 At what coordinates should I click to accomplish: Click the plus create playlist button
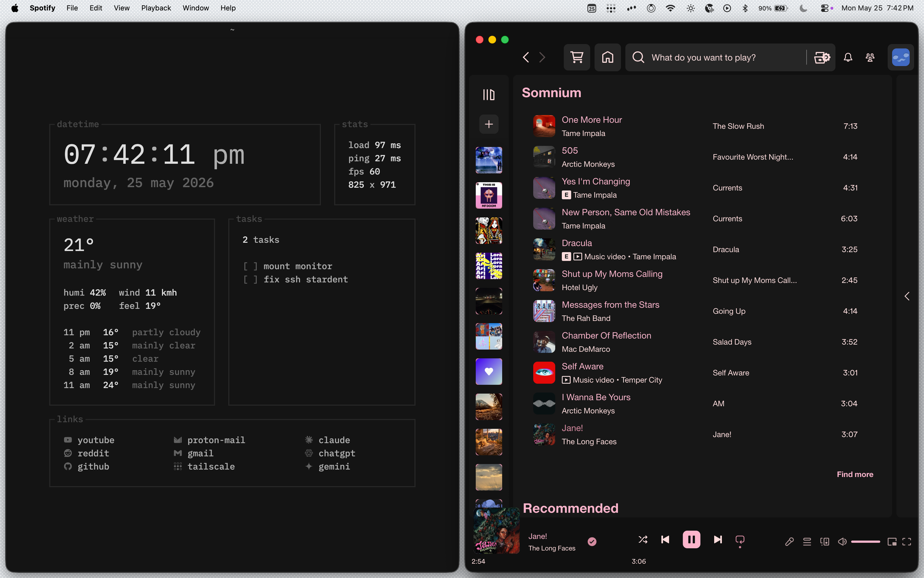(489, 124)
